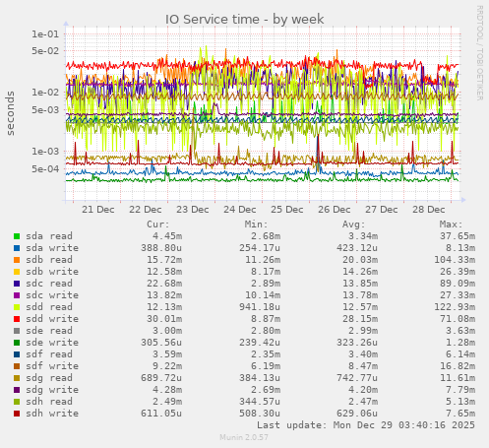Click the '23 Dec' x-axis label
This screenshot has height=448, width=489.
click(193, 210)
